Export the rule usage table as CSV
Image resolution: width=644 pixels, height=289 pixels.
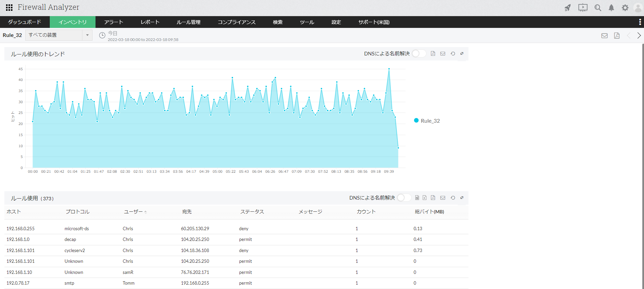417,198
